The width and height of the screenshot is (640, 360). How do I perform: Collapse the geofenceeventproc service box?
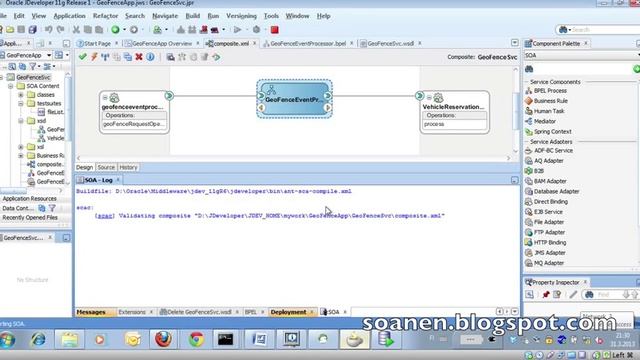coord(105,98)
